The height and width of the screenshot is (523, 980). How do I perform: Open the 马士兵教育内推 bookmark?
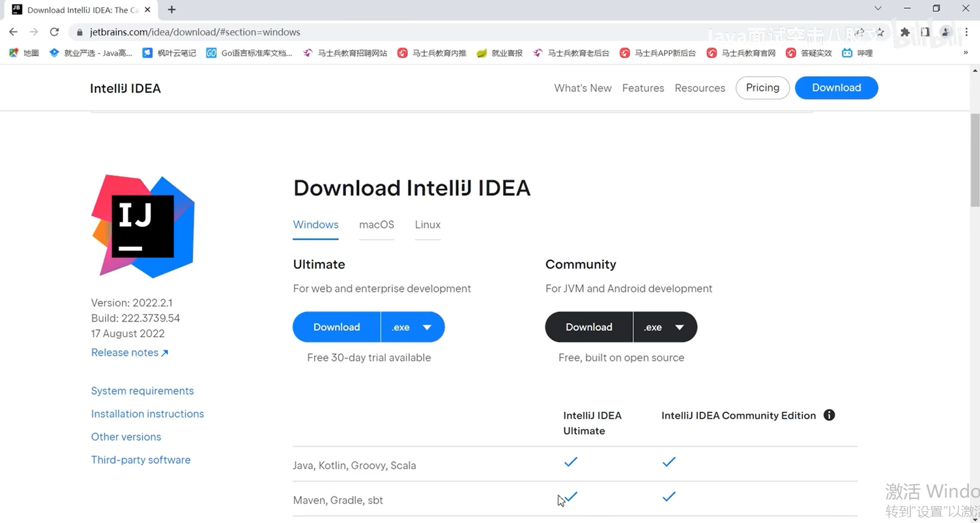tap(432, 53)
